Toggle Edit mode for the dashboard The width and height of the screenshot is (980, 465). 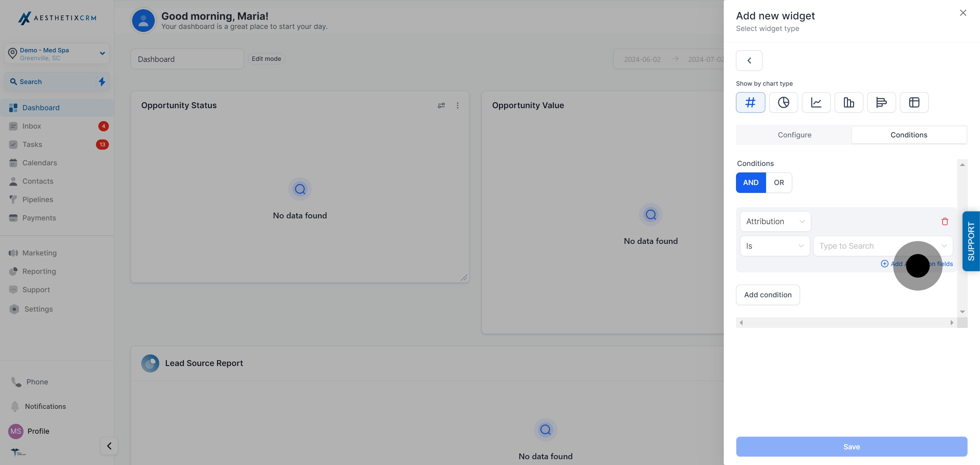[266, 59]
